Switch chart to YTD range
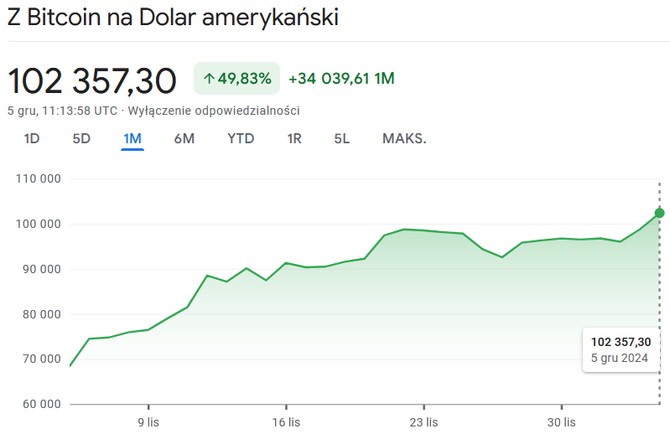This screenshot has height=434, width=670. [x=241, y=139]
